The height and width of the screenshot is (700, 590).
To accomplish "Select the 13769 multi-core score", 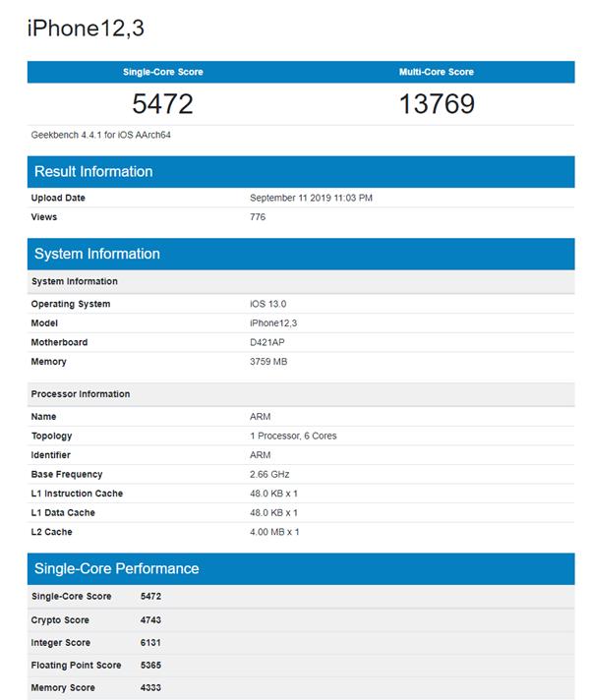I will [x=437, y=103].
